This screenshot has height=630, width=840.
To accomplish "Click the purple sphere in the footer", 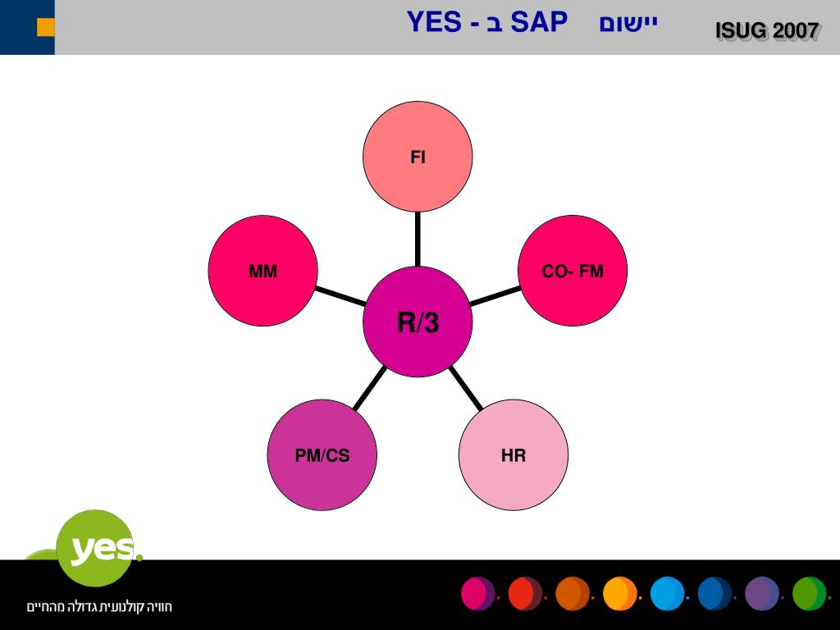I will point(762,594).
